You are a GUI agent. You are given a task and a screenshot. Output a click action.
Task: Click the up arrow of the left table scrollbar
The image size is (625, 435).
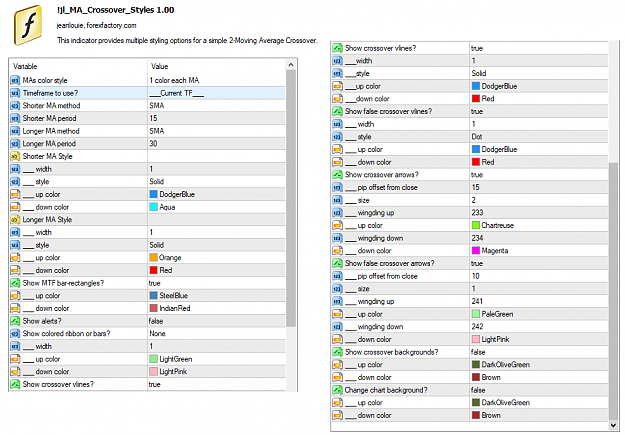point(291,65)
